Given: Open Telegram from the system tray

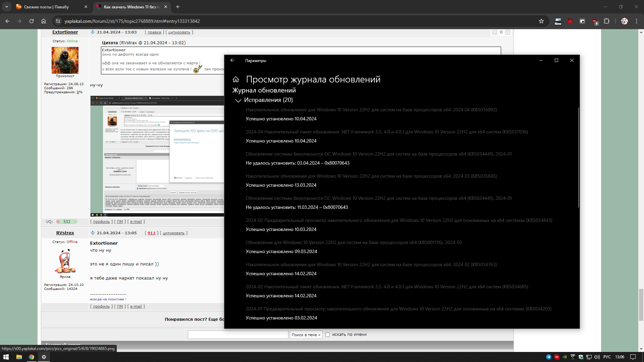Looking at the screenshot, I should pyautogui.click(x=549, y=357).
